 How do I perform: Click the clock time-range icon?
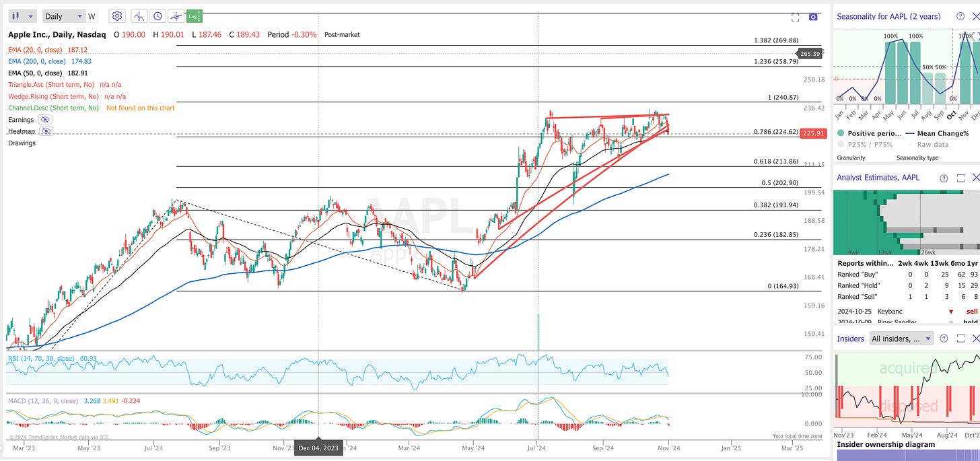[x=157, y=16]
